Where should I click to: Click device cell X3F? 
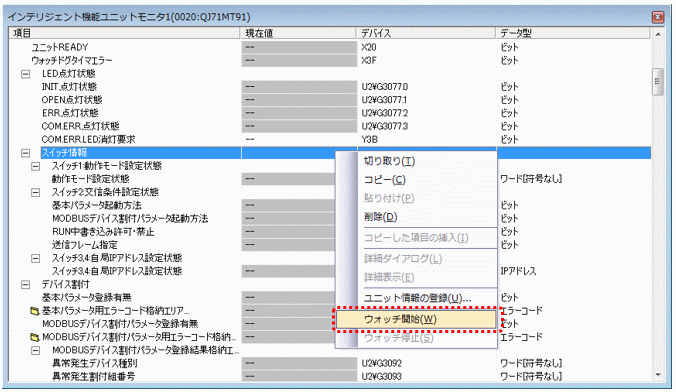369,60
